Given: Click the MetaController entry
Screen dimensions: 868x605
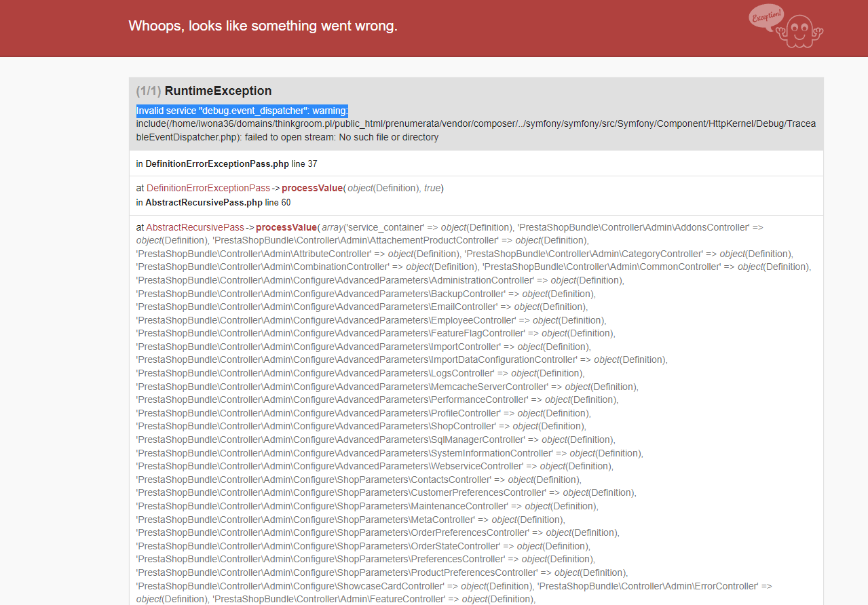Looking at the screenshot, I should (x=305, y=520).
